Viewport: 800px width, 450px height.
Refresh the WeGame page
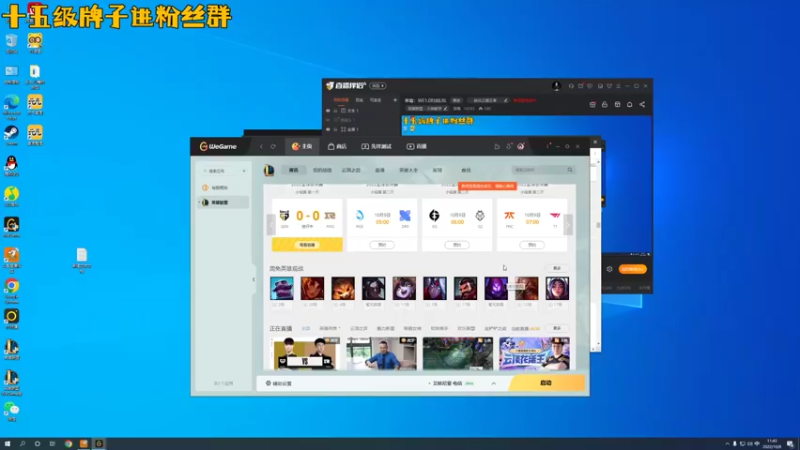pyautogui.click(x=273, y=146)
